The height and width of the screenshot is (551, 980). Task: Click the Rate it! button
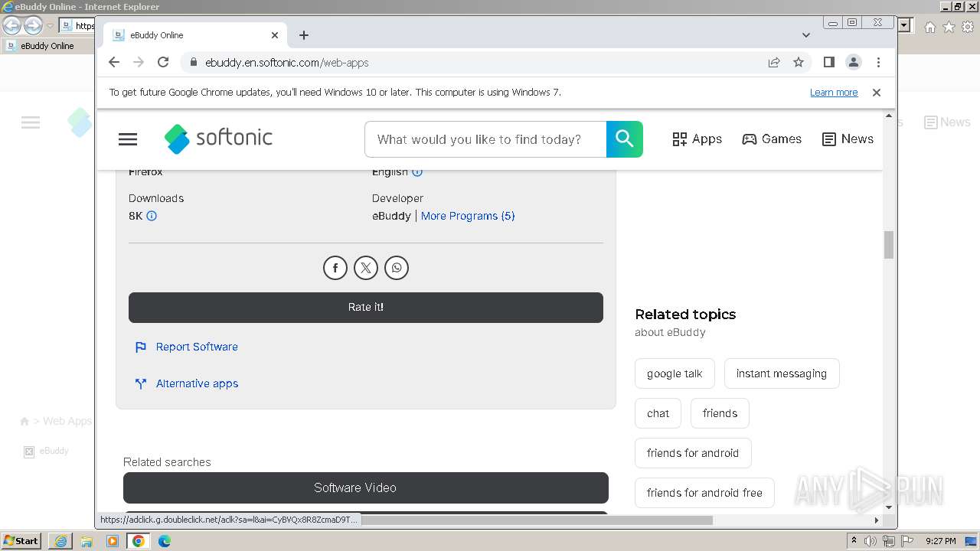click(x=366, y=307)
